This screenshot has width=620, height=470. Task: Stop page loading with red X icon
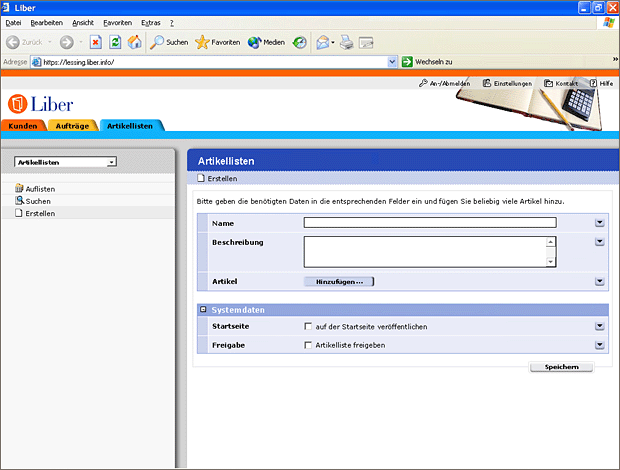[x=96, y=42]
